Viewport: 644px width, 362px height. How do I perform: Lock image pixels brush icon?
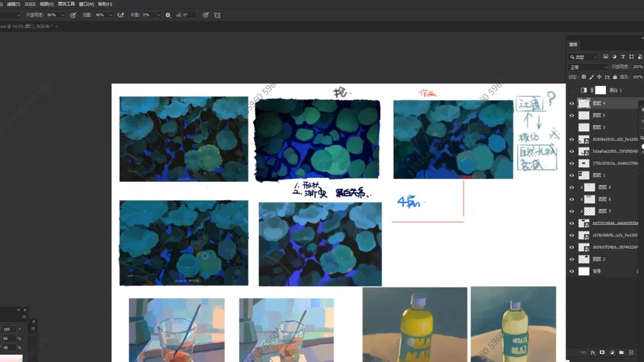[x=592, y=77]
